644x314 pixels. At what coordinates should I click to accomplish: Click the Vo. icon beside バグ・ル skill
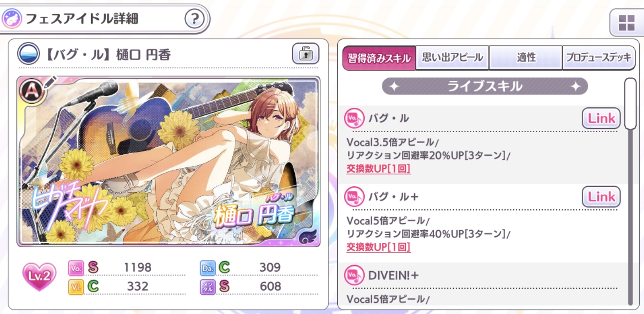tap(354, 118)
